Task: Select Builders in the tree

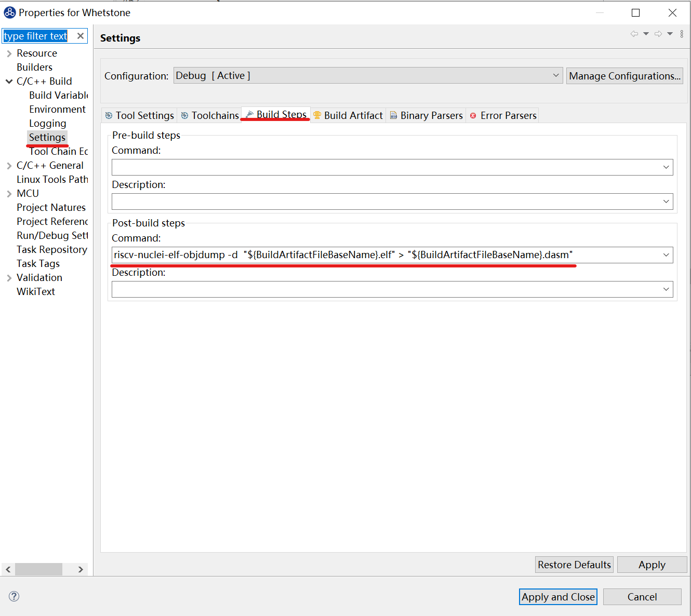Action: (34, 68)
